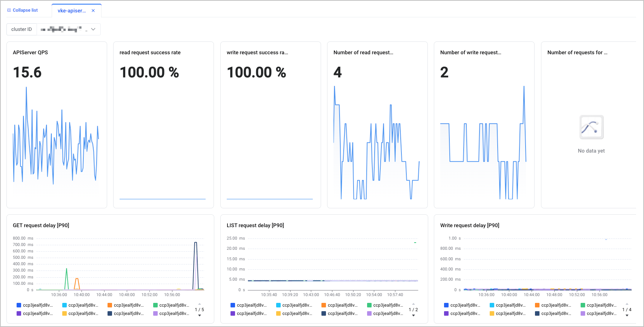Toggle the blue series in LIST request delay legend
644x327 pixels.
click(x=249, y=305)
